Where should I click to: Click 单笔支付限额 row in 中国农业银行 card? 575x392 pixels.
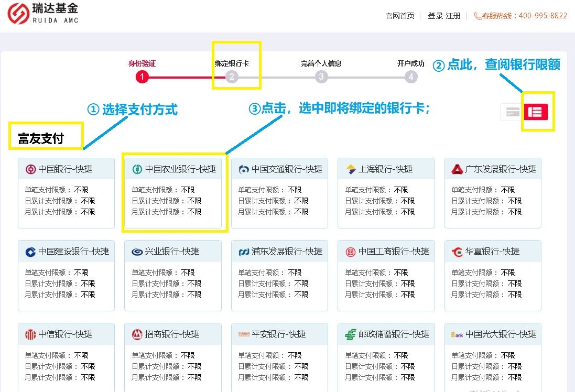tap(163, 190)
